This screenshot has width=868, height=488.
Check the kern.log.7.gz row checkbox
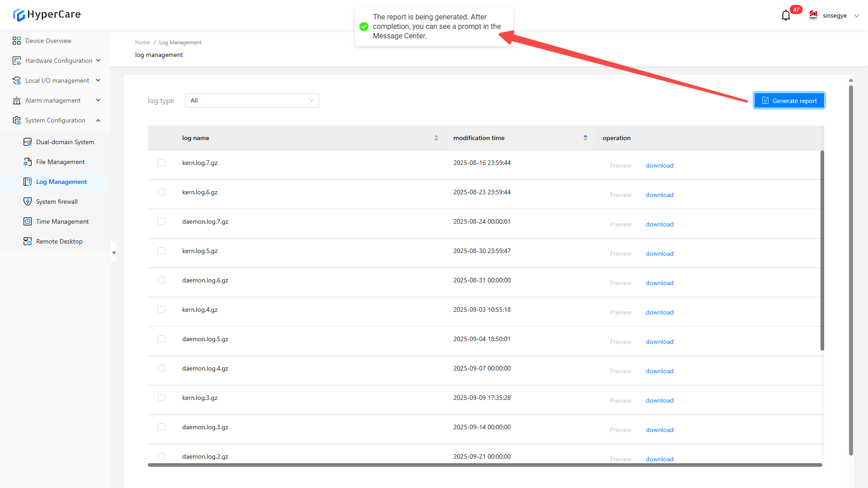(161, 163)
